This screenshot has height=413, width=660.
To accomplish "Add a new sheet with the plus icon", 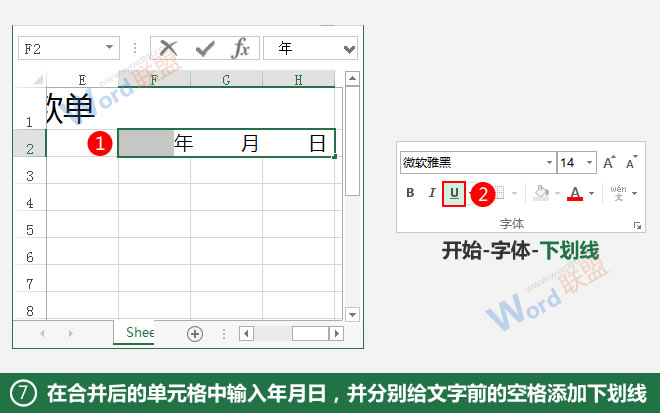I will [194, 334].
